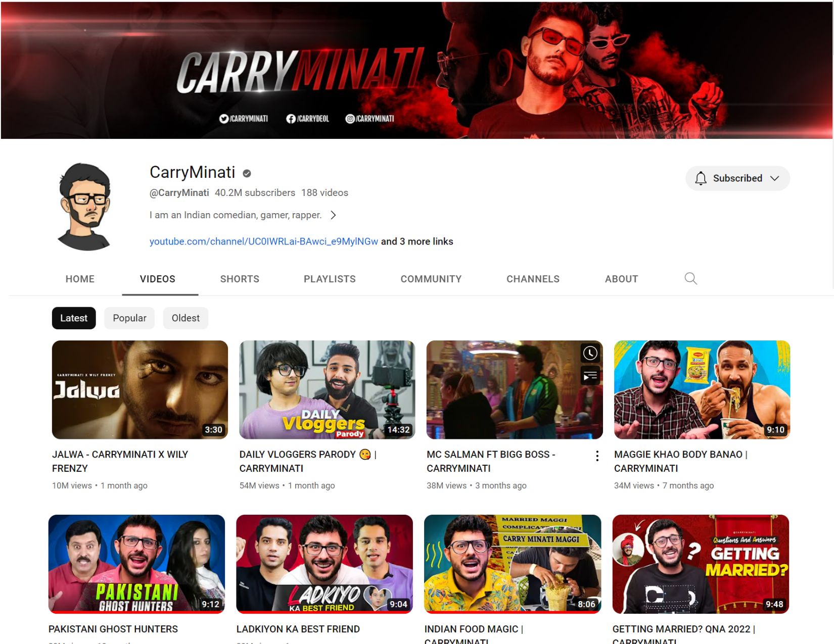
Task: Open the CHANNELS tab
Action: (x=533, y=279)
